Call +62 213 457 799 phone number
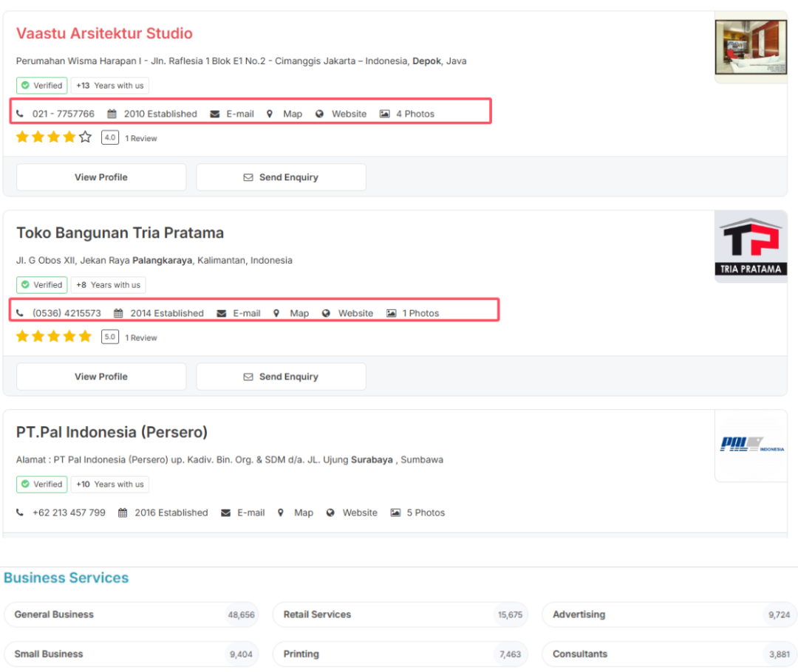The width and height of the screenshot is (798, 672). point(69,512)
